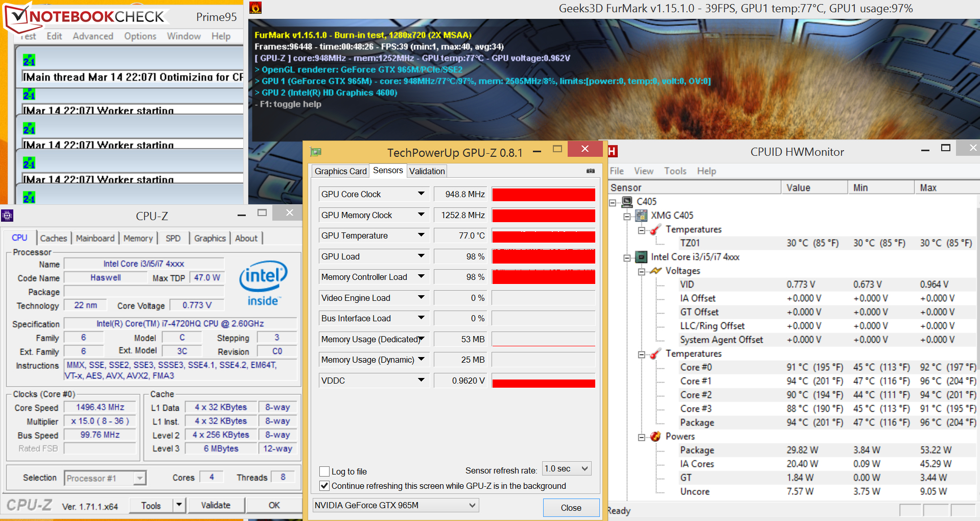Click the Prime95 Main thread window icon
The width and height of the screenshot is (980, 521).
[x=29, y=60]
